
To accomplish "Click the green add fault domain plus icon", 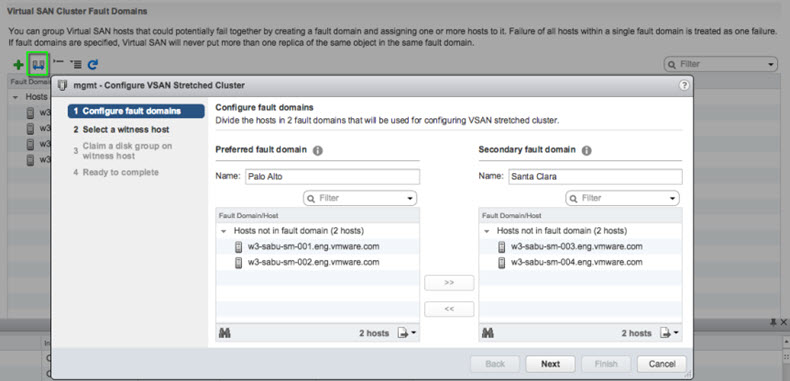I will click(x=18, y=65).
